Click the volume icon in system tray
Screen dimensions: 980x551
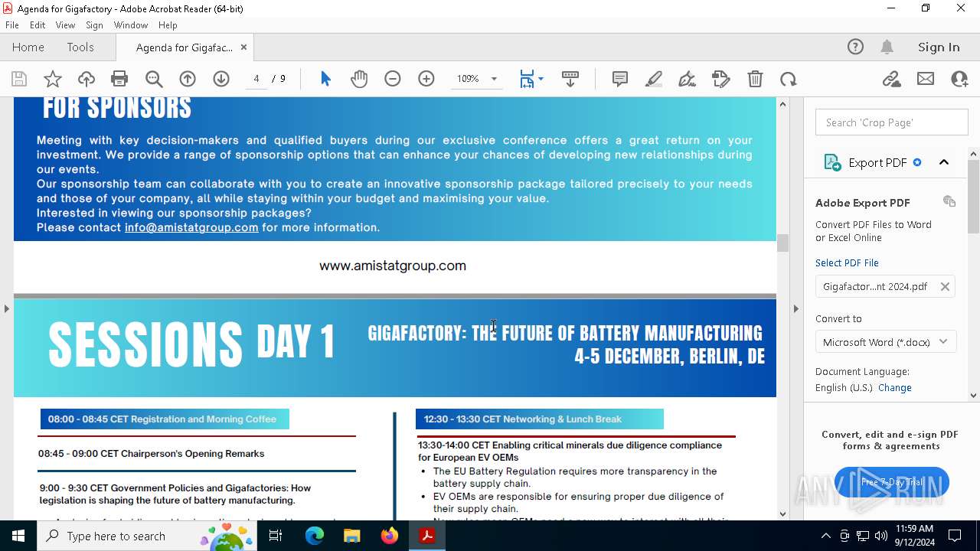click(x=881, y=536)
